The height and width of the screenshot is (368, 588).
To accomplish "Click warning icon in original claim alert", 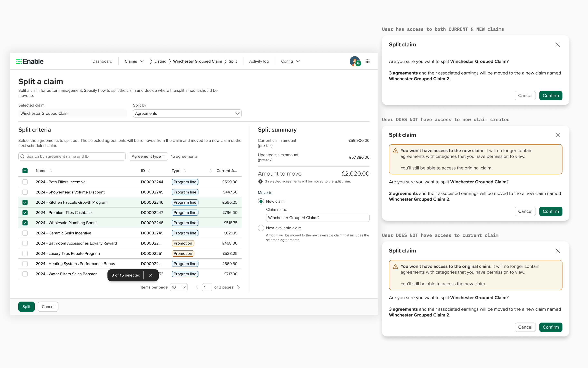I will pyautogui.click(x=395, y=267).
